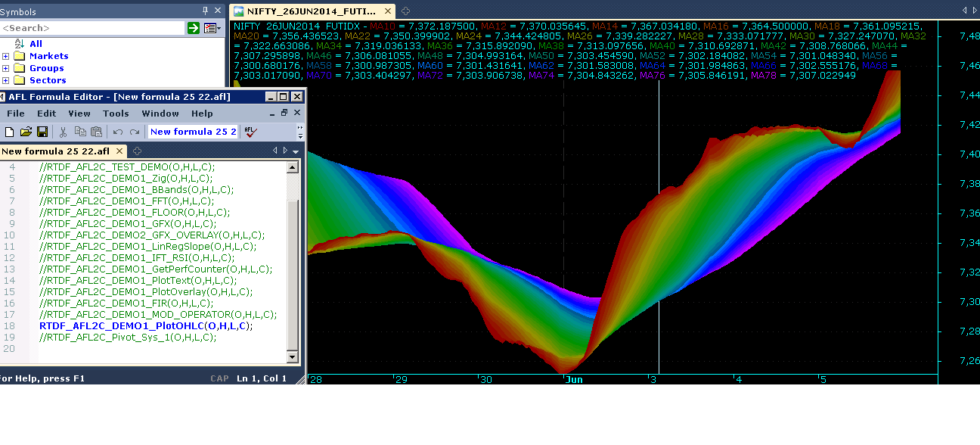
Task: Open the symbol list options dropdown
Action: click(x=212, y=28)
